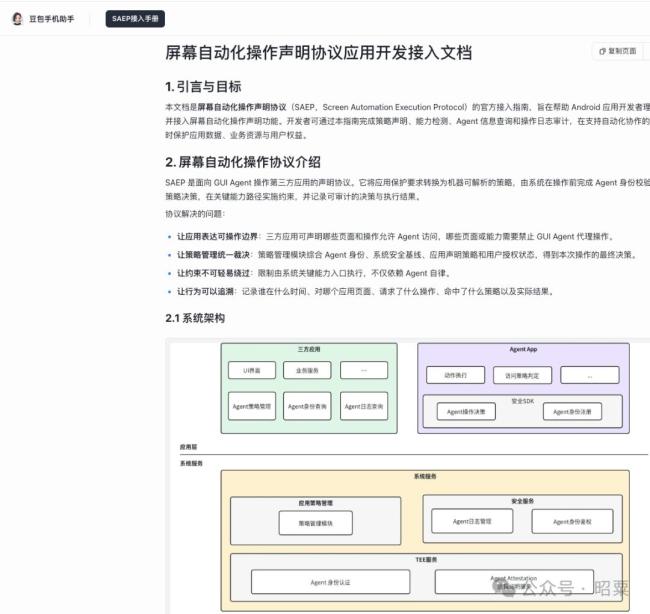650x614 pixels.
Task: Click the Agent身份鉴权 box
Action: coord(572,521)
